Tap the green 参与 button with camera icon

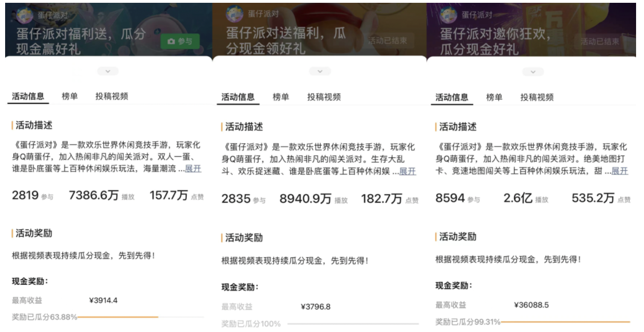coord(180,41)
